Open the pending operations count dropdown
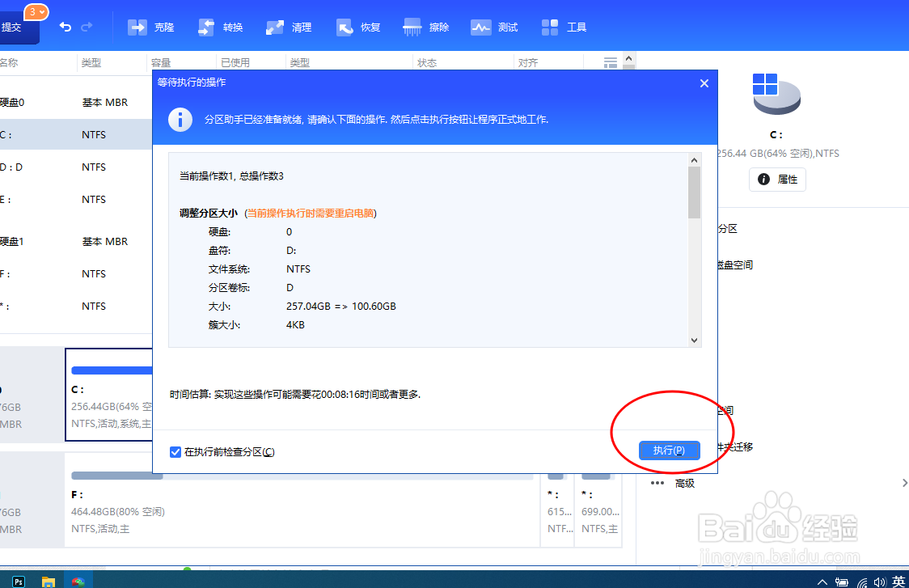 click(x=35, y=13)
